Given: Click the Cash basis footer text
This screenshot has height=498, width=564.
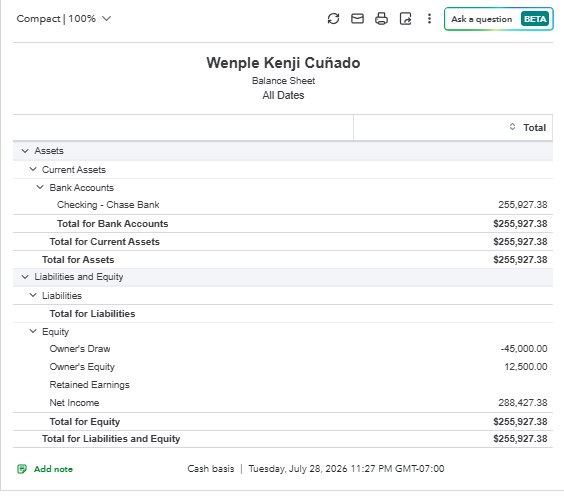Looking at the screenshot, I should pyautogui.click(x=211, y=469).
